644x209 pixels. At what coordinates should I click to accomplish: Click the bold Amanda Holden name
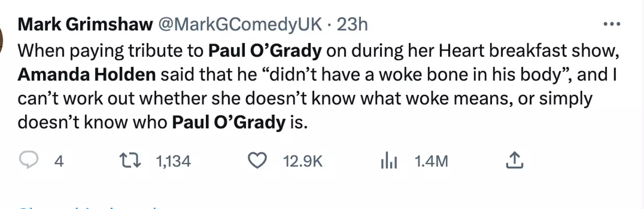[x=86, y=75]
